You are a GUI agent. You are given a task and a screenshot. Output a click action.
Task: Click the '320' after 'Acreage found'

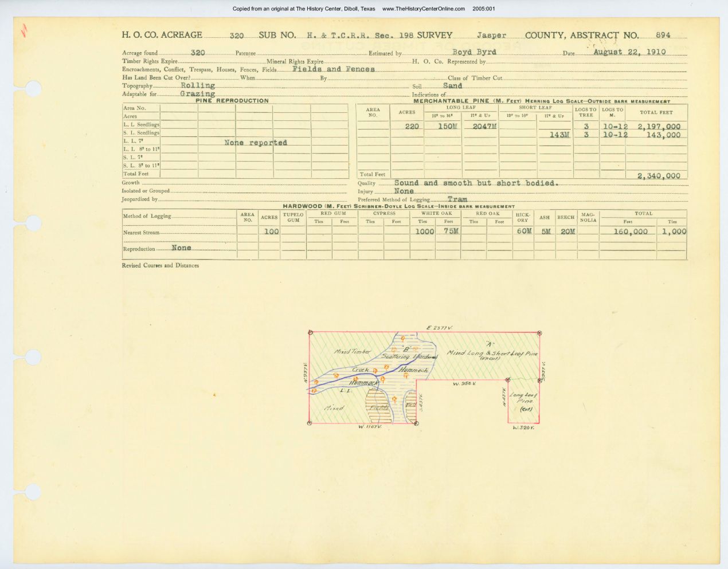tap(198, 52)
